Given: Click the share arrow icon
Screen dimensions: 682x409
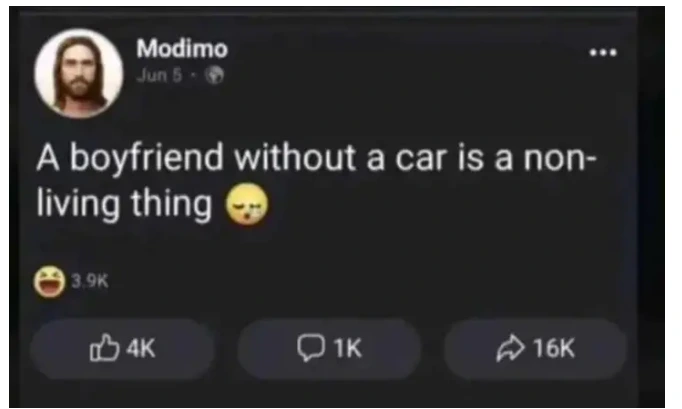Looking at the screenshot, I should pos(511,348).
